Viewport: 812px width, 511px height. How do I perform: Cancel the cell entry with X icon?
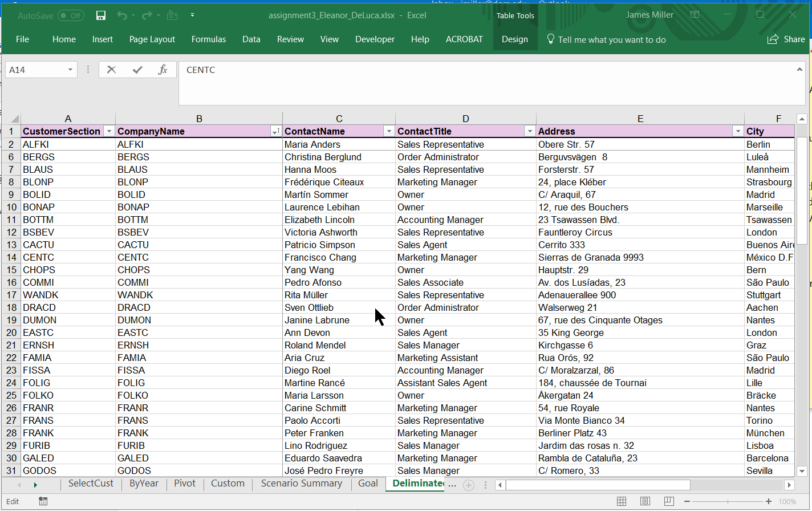pyautogui.click(x=111, y=70)
